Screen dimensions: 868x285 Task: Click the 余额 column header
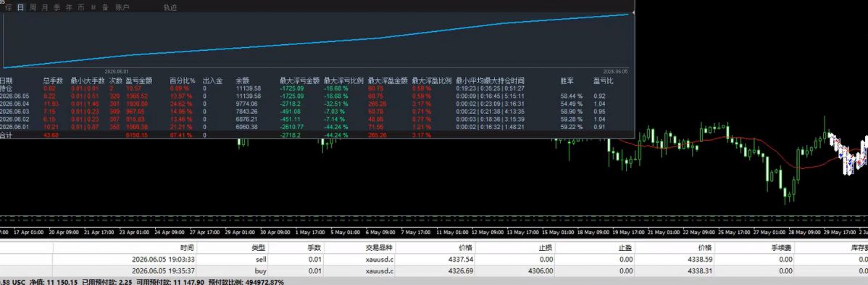click(243, 81)
